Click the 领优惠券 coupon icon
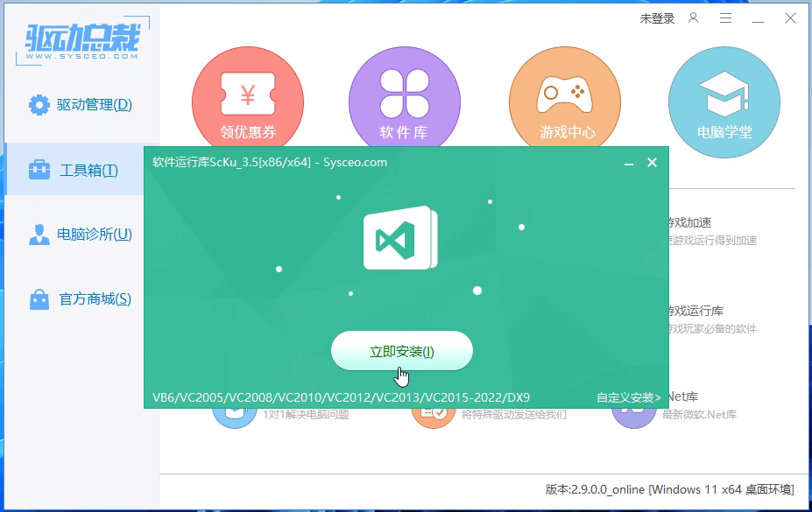Screen dimensions: 812x512 click(x=248, y=95)
